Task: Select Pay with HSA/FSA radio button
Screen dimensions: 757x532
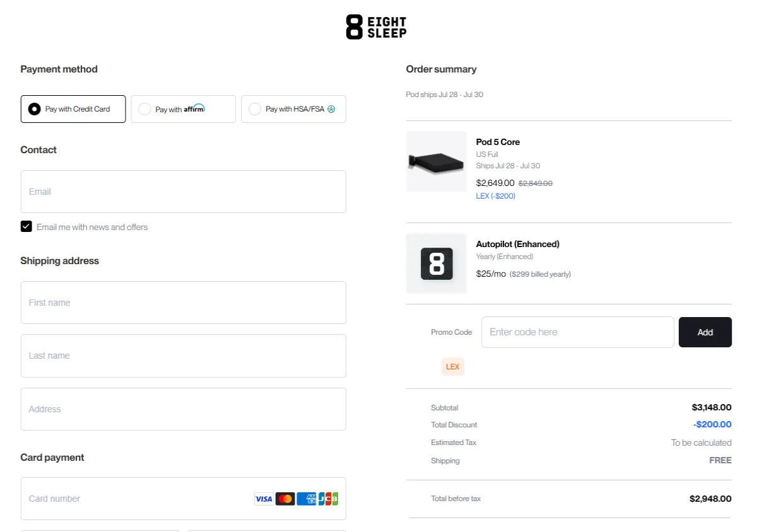Action: pos(255,109)
